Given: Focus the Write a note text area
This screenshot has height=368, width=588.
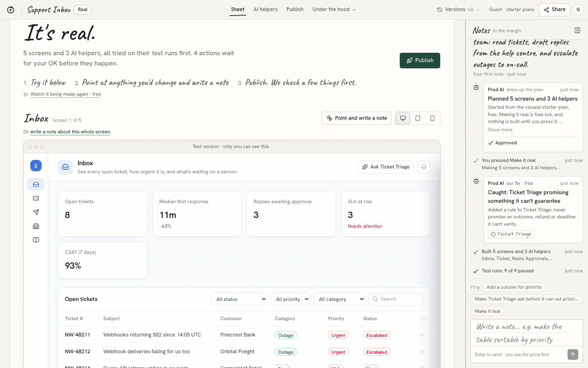Looking at the screenshot, I should click(527, 333).
